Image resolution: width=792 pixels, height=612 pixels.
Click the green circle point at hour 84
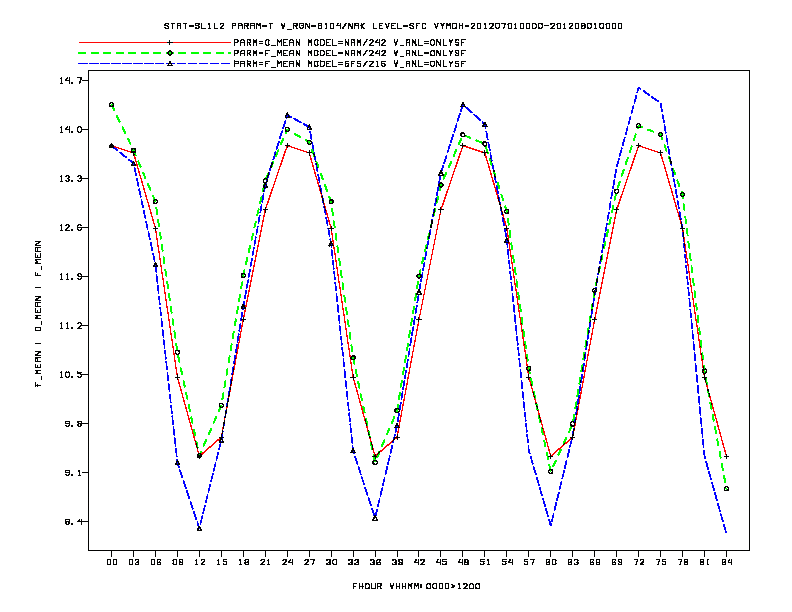tap(726, 489)
